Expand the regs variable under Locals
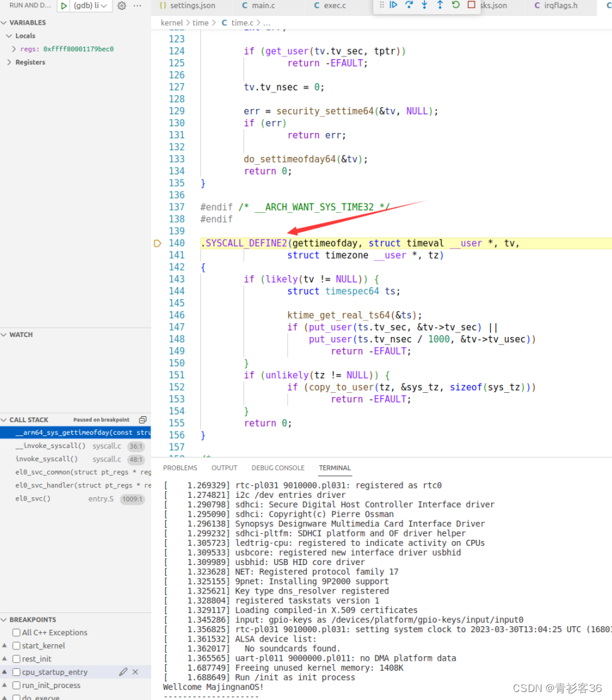Image resolution: width=612 pixels, height=700 pixels. 13,49
